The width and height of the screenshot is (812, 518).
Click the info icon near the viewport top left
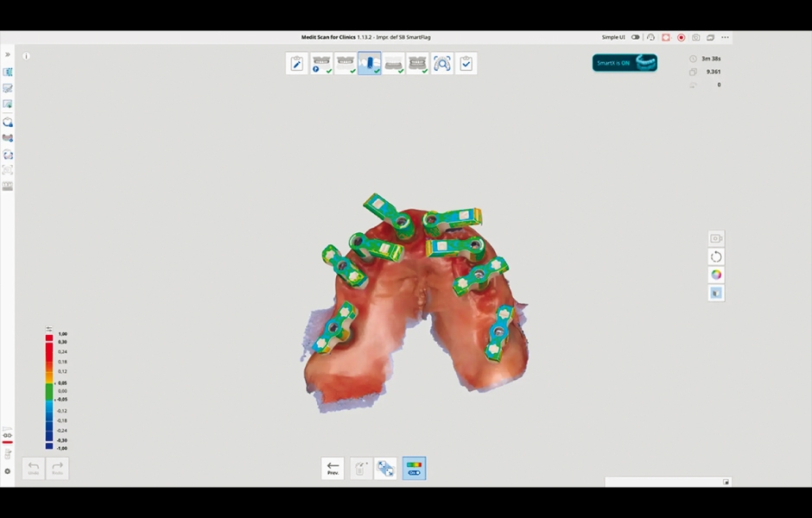26,55
